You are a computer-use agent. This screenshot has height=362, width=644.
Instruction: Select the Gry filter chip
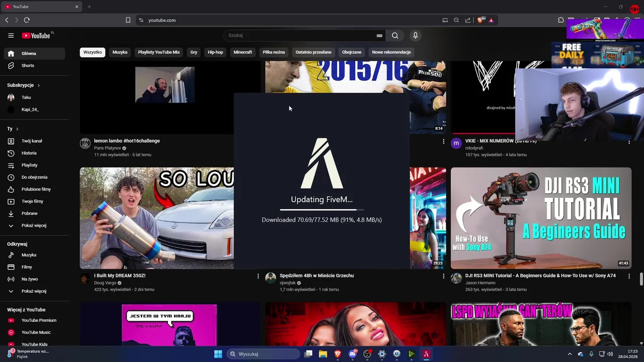194,52
